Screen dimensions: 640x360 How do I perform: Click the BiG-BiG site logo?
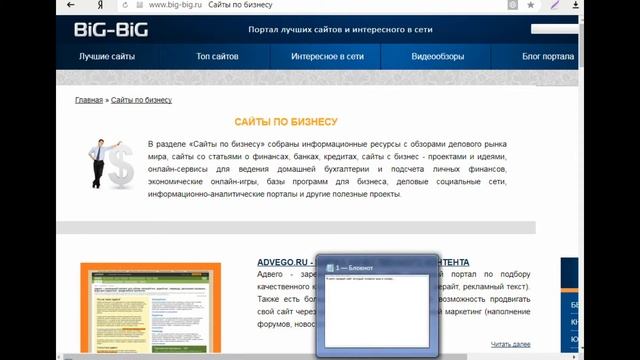point(111,30)
